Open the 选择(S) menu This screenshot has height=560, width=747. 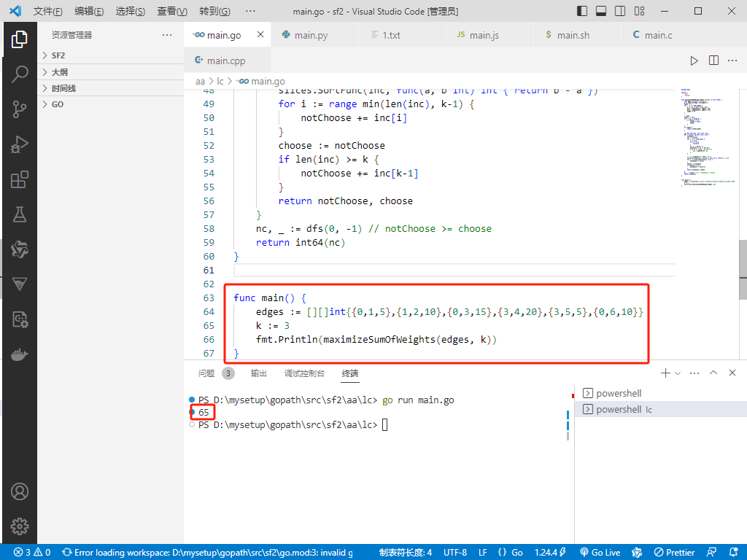(x=131, y=11)
